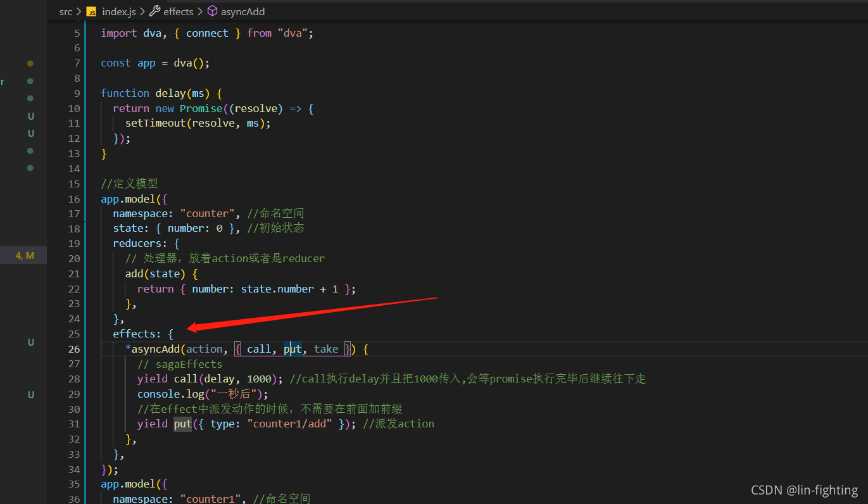Click line number 25 in the gutter
The width and height of the screenshot is (868, 504).
click(x=74, y=334)
